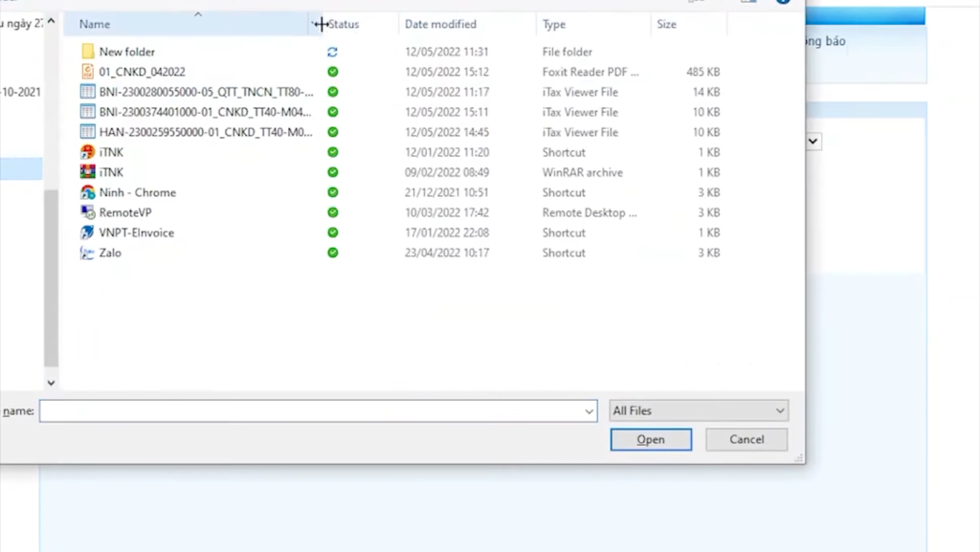Image resolution: width=980 pixels, height=552 pixels.
Task: Click the green status check of 01_CNKD_042022
Action: click(x=332, y=72)
